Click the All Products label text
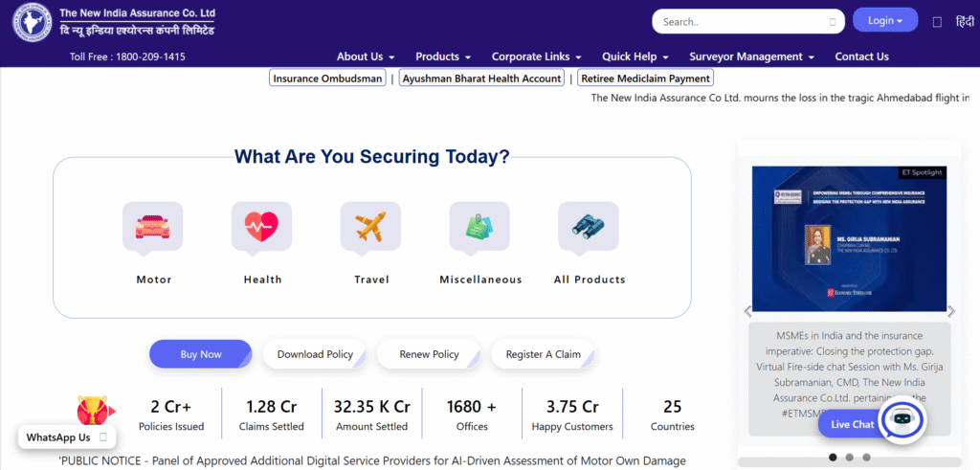Screen dimensions: 980x470 pyautogui.click(x=590, y=280)
